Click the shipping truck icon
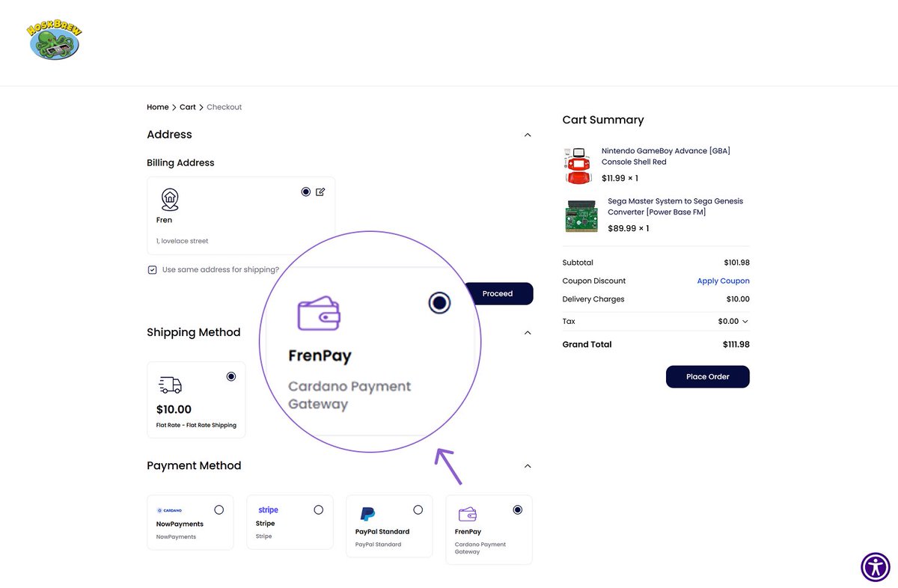 tap(171, 385)
